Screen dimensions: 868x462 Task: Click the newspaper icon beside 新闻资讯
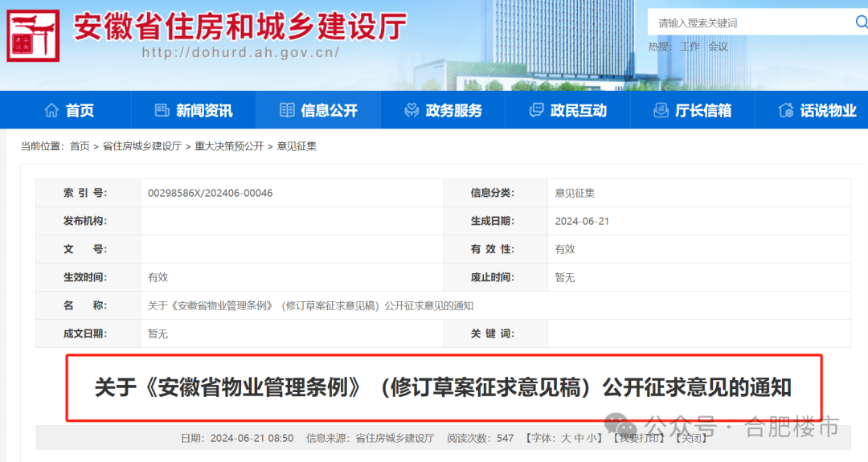pyautogui.click(x=162, y=110)
